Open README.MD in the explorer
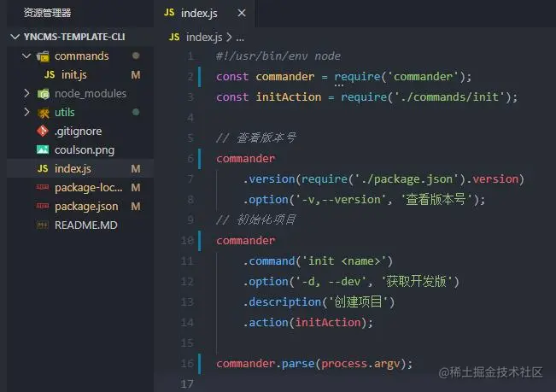The width and height of the screenshot is (556, 392). [85, 225]
